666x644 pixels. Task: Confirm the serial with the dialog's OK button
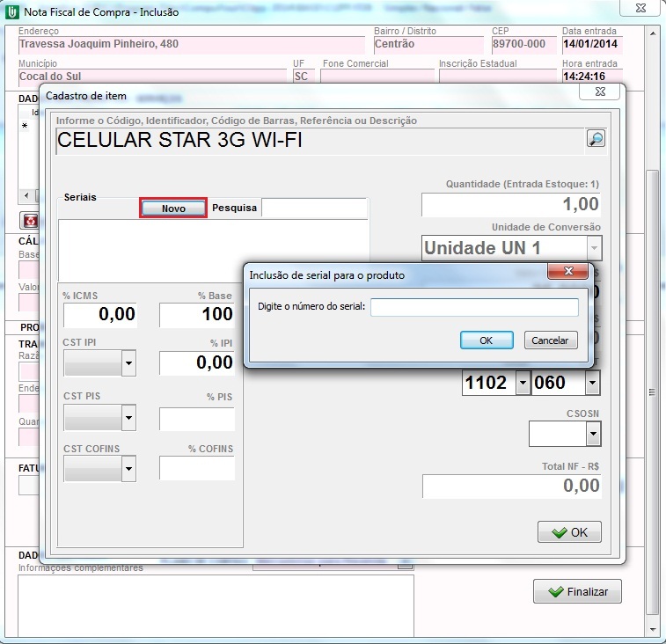tap(486, 340)
